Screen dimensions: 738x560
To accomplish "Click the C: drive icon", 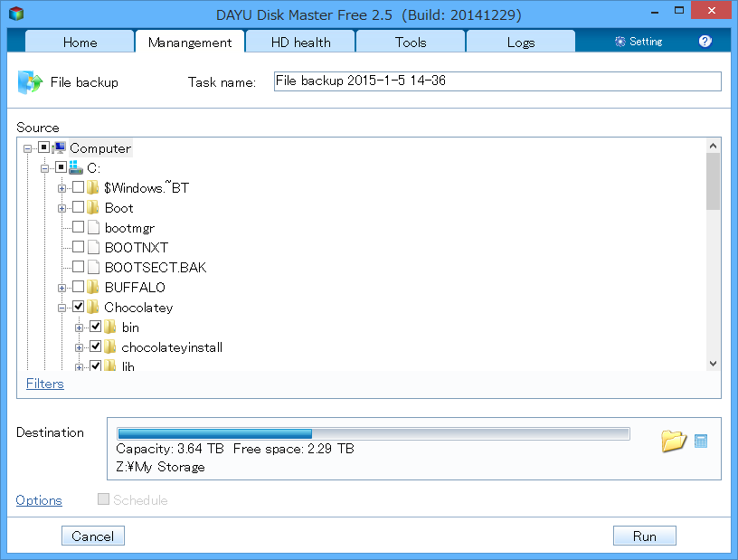I will (76, 167).
